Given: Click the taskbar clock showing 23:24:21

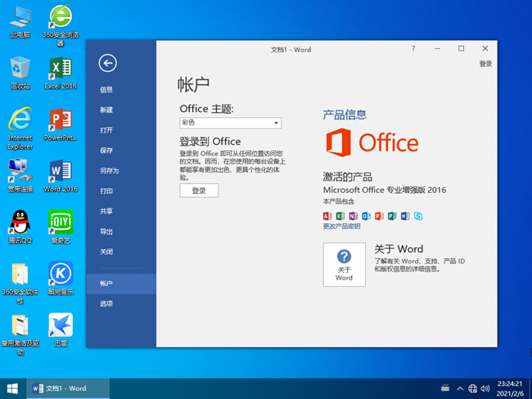Looking at the screenshot, I should coord(510,388).
